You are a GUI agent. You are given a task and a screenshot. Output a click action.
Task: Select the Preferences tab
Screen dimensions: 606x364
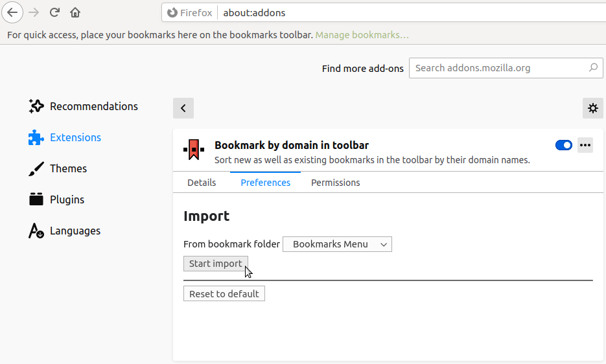point(266,183)
